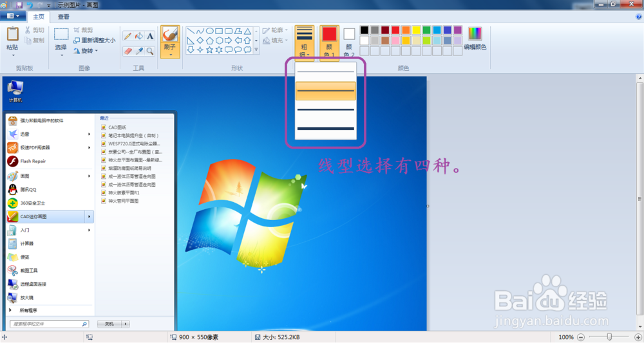Open the 旋转 (Rotate) dropdown
This screenshot has width=644, height=343.
tap(86, 51)
